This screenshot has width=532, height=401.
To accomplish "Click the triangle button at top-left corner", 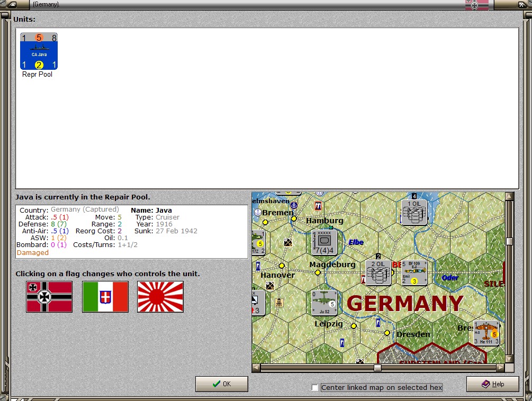I will click(12, 4).
